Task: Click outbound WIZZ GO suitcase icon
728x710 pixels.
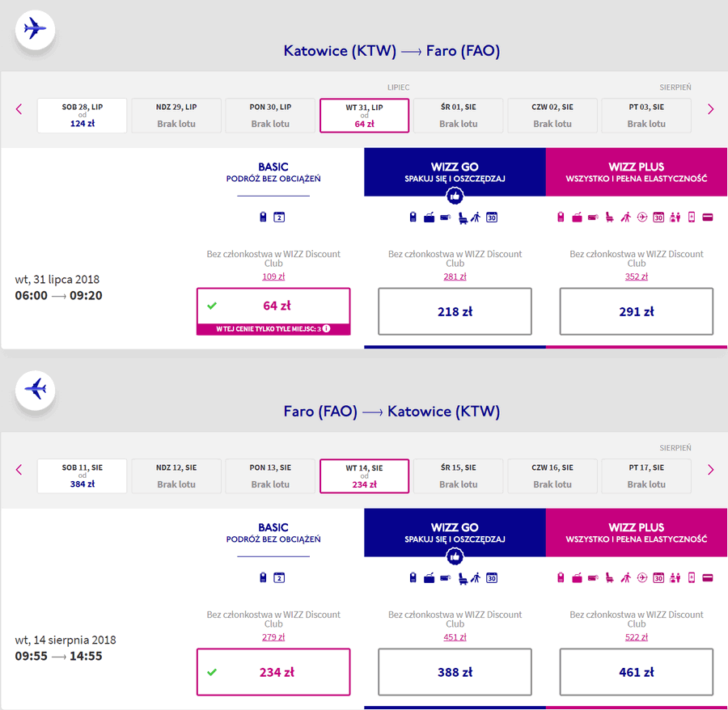Action: pyautogui.click(x=429, y=218)
